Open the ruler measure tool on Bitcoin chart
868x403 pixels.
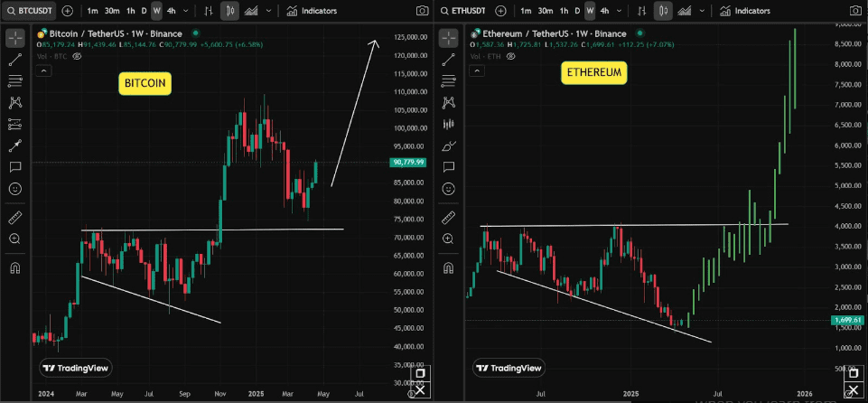click(15, 218)
